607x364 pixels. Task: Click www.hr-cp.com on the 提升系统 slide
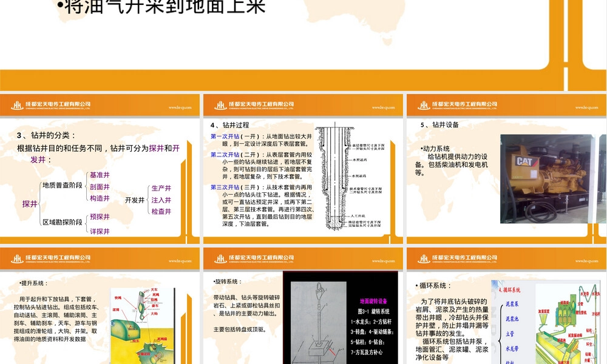(180, 261)
